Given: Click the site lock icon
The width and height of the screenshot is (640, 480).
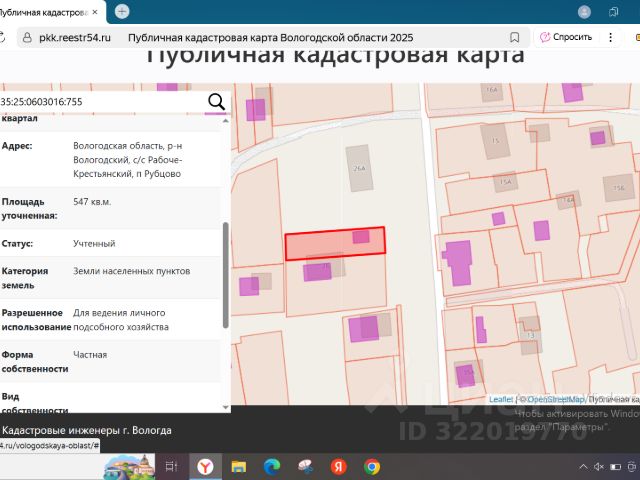Looking at the screenshot, I should click(x=27, y=38).
